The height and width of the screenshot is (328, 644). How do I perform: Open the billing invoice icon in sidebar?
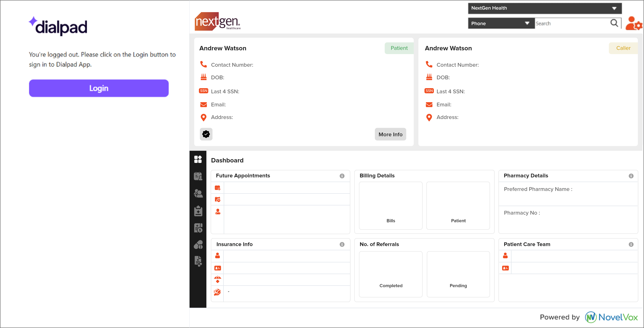[198, 228]
